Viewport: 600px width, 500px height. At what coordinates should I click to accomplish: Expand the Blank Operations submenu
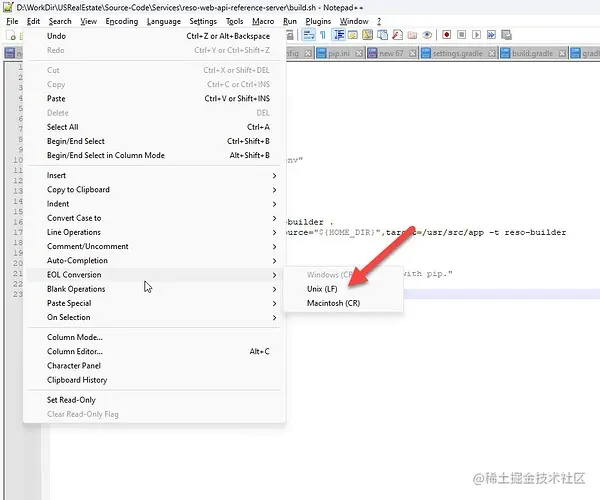pos(155,289)
